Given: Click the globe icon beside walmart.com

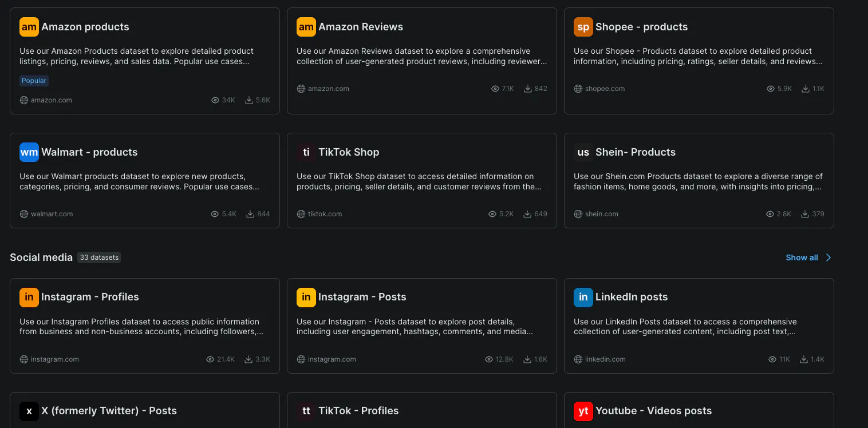Looking at the screenshot, I should (x=24, y=214).
